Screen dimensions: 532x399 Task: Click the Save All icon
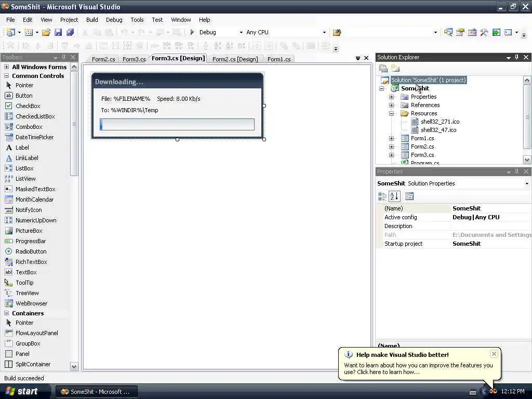pos(70,32)
